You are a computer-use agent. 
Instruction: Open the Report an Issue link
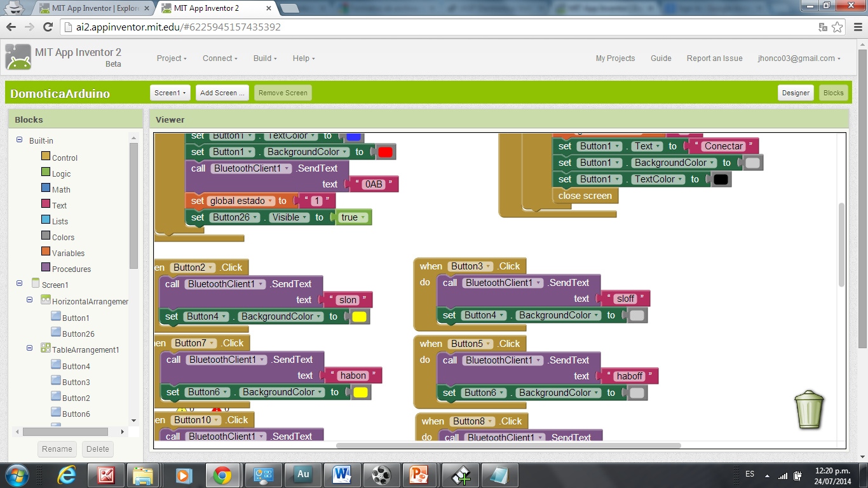[714, 58]
